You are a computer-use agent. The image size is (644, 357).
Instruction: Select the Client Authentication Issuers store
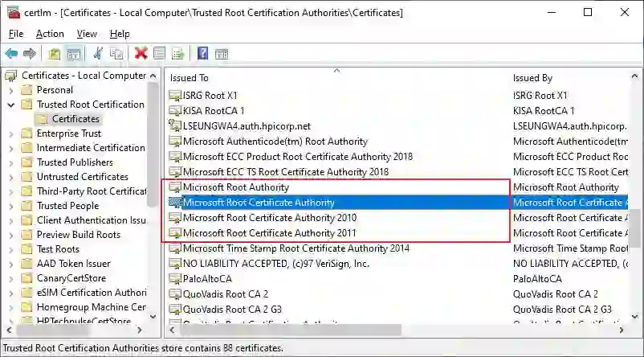click(92, 220)
